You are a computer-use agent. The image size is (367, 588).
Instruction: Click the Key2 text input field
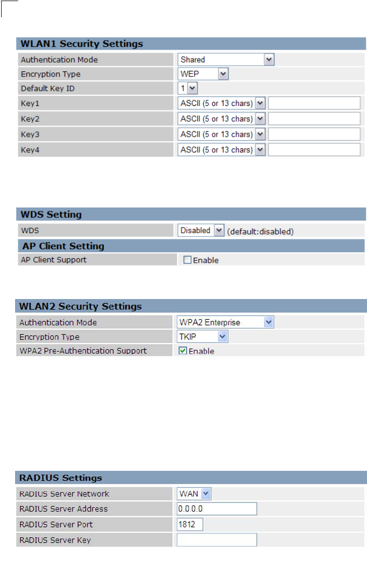point(314,119)
